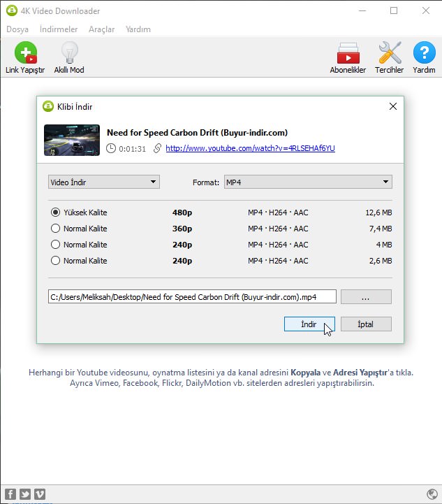Select Normal Kalite 360p radio button
The height and width of the screenshot is (504, 442).
coord(55,228)
